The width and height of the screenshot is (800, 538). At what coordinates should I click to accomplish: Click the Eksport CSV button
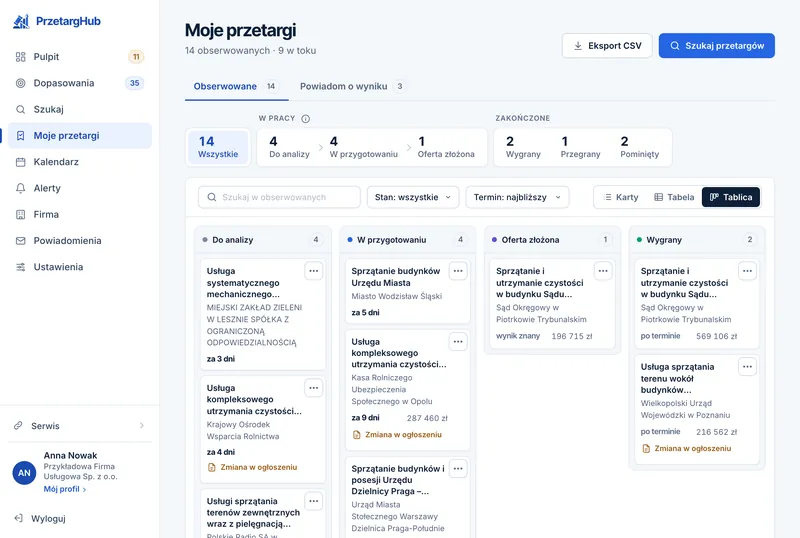click(607, 46)
